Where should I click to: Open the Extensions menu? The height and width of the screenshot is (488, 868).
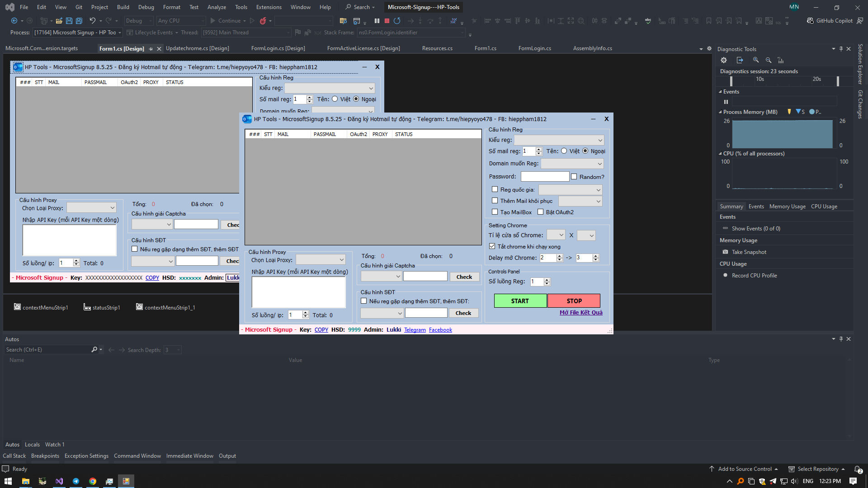[269, 7]
